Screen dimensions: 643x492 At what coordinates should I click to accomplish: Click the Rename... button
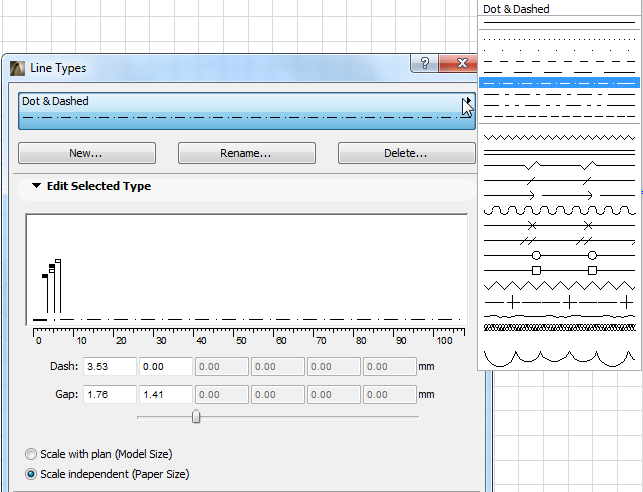(x=247, y=153)
